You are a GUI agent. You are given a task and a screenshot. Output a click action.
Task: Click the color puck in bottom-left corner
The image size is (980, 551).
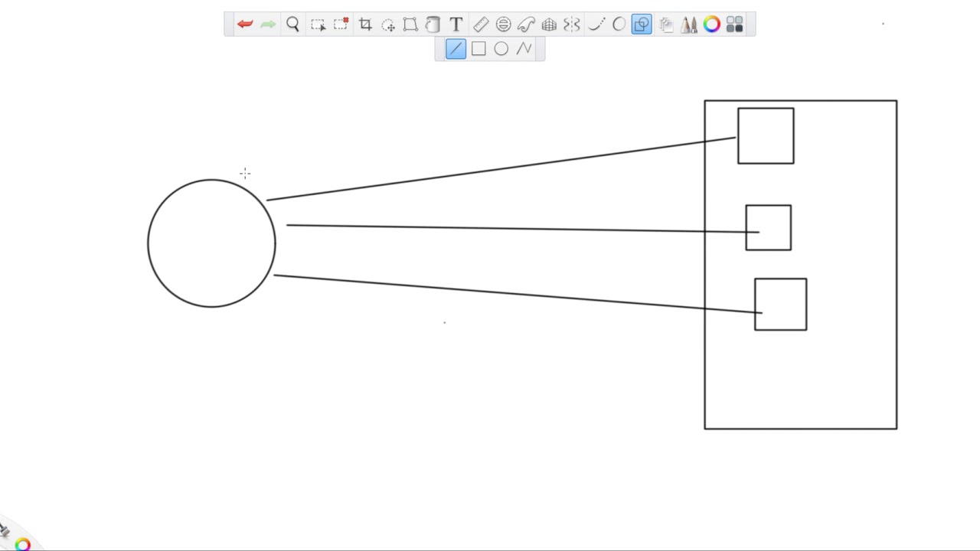22,543
